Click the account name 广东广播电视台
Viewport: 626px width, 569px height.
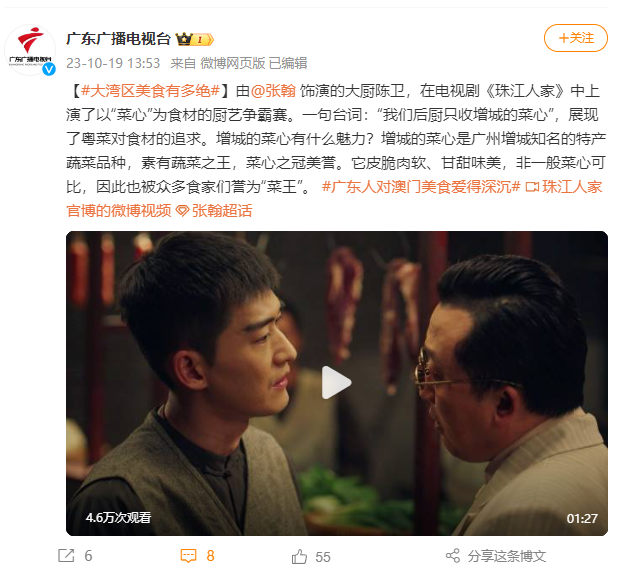tap(119, 39)
